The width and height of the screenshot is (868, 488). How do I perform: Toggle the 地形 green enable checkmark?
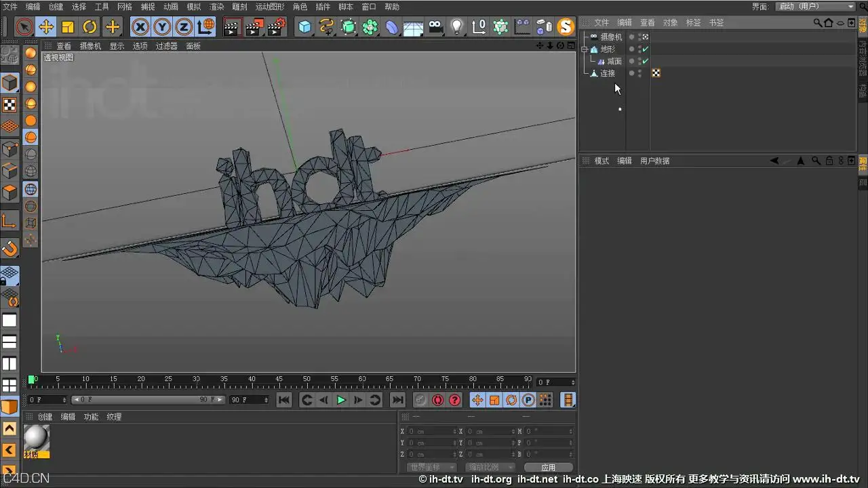pyautogui.click(x=646, y=49)
